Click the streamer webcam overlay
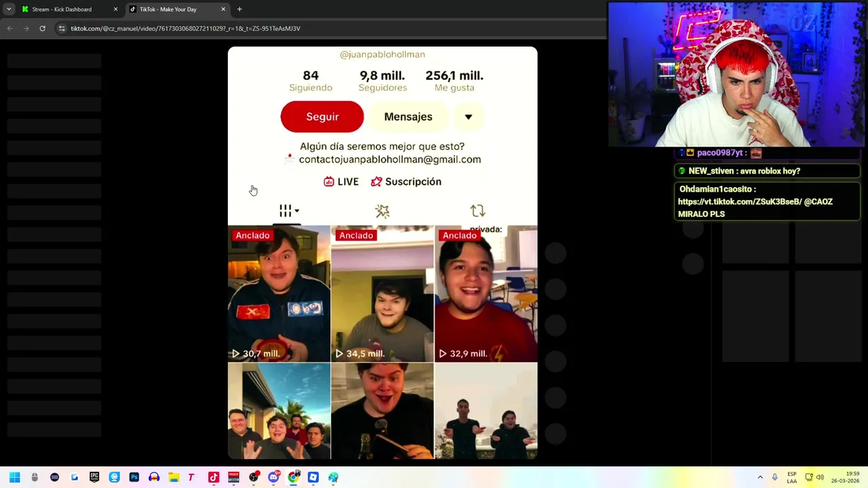Image resolution: width=868 pixels, height=488 pixels. (736, 74)
